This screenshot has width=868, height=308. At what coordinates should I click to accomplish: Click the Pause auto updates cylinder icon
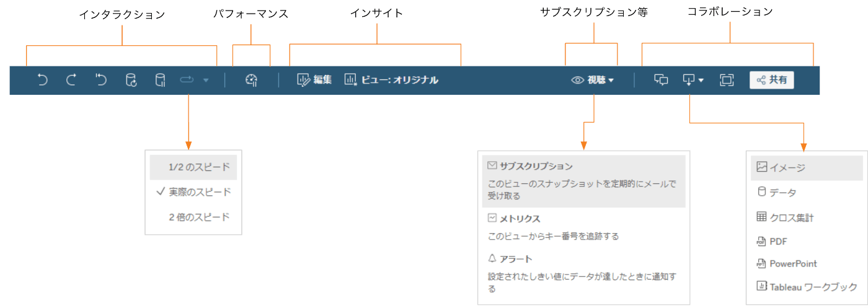coord(160,79)
